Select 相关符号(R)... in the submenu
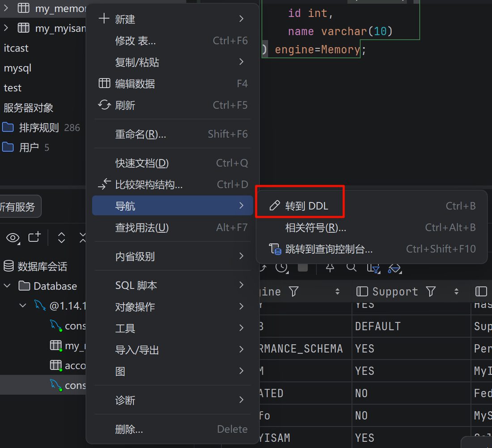 point(372,227)
